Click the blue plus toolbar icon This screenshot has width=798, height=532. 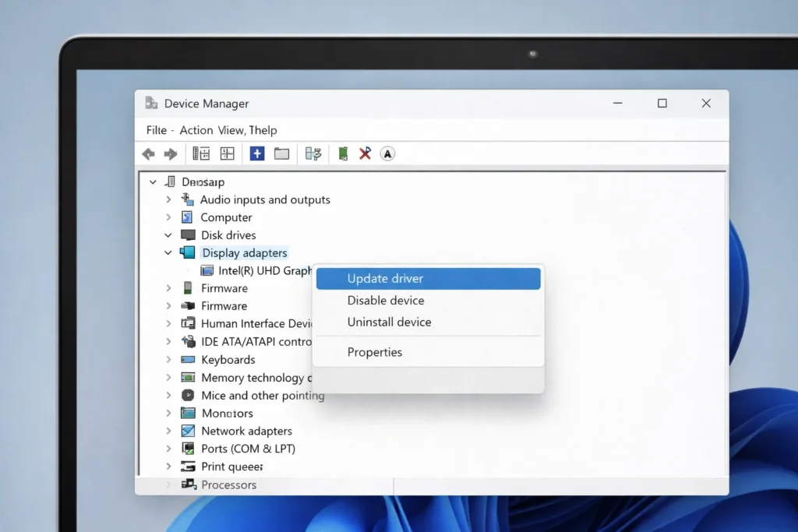pyautogui.click(x=257, y=154)
